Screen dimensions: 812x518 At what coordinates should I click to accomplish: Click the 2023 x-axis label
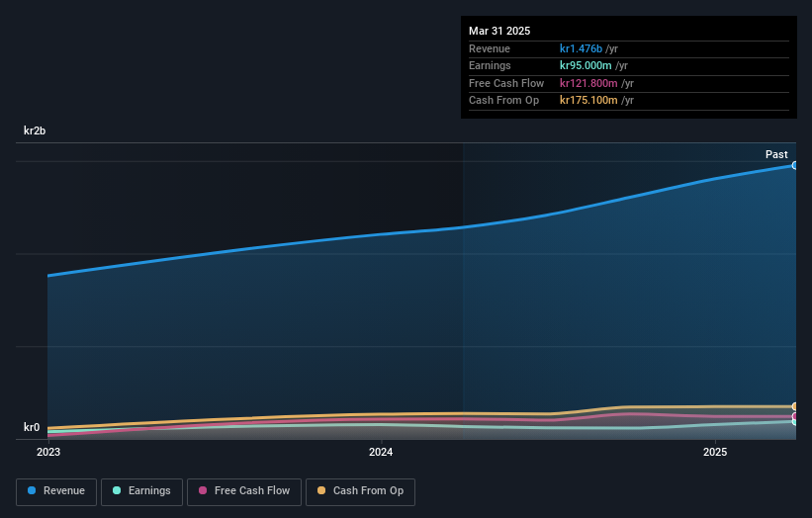[48, 453]
